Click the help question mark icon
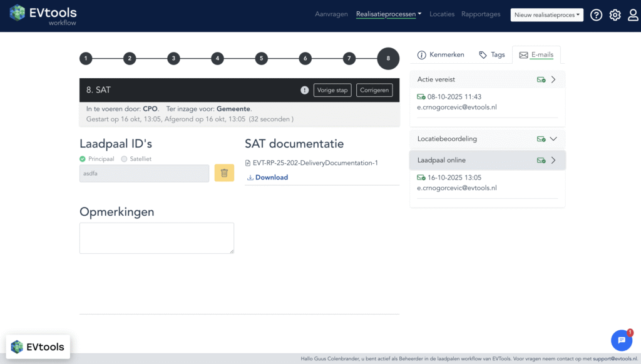Viewport: 641px width, 364px height. (x=596, y=15)
